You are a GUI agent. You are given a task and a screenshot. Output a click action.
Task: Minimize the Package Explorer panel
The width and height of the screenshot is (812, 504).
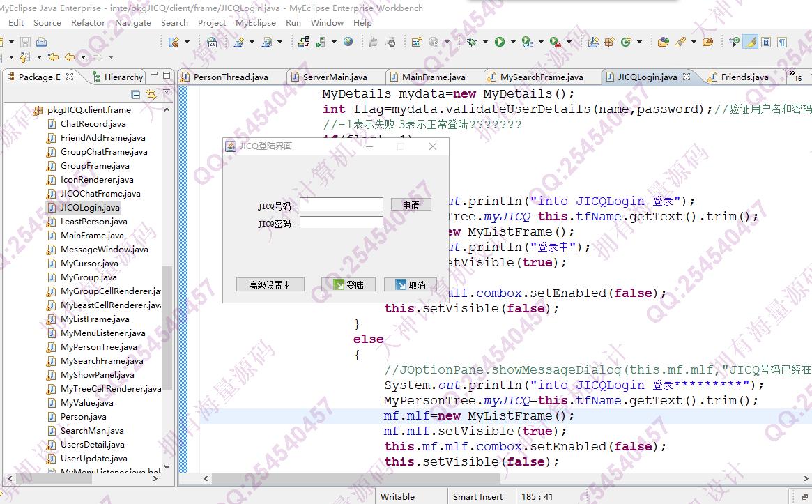(154, 75)
